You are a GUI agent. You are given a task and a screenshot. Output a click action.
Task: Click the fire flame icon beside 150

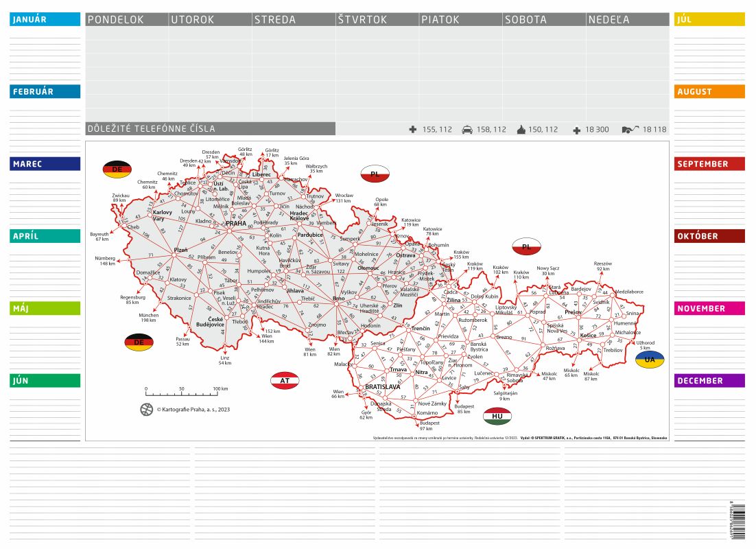pos(520,129)
